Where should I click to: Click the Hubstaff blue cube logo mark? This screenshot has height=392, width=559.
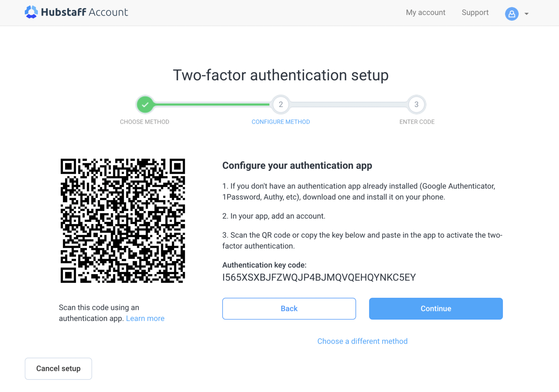pos(31,12)
